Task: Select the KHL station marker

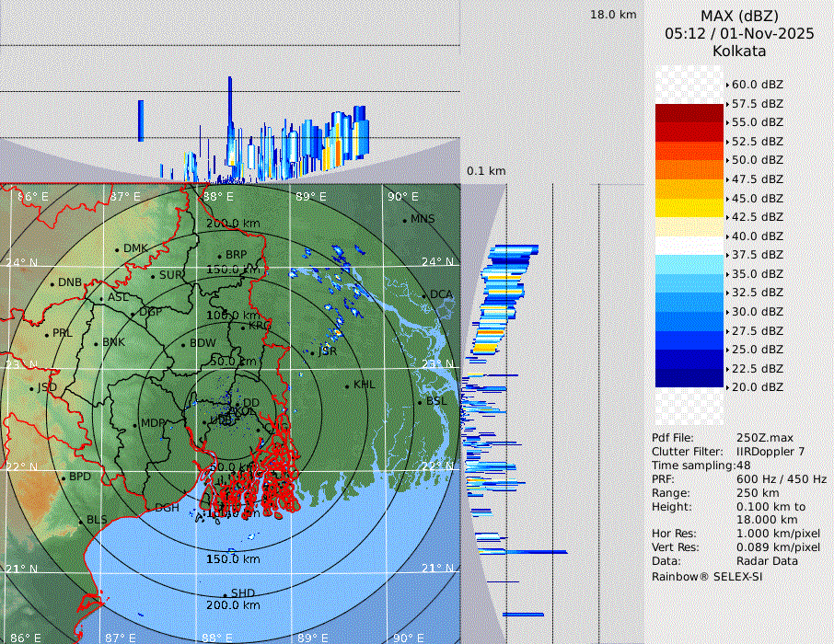Action: click(347, 385)
